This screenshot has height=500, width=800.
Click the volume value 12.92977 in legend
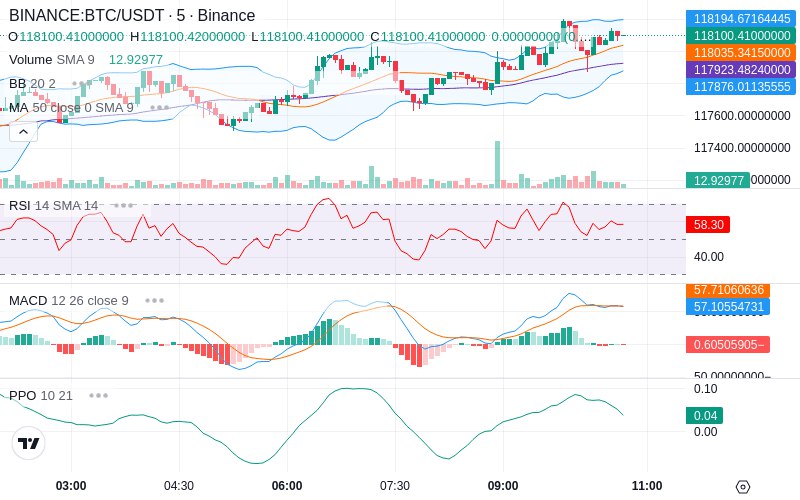(x=136, y=60)
